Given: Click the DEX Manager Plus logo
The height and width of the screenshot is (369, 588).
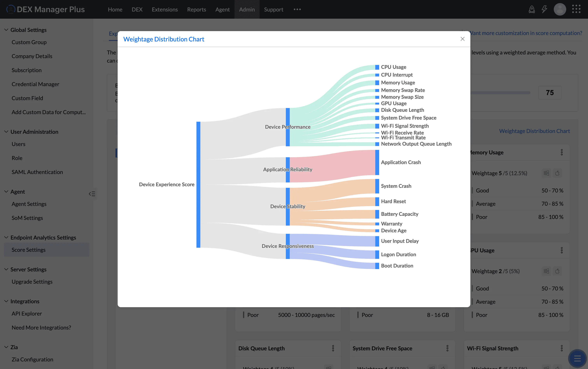Looking at the screenshot, I should tap(45, 9).
